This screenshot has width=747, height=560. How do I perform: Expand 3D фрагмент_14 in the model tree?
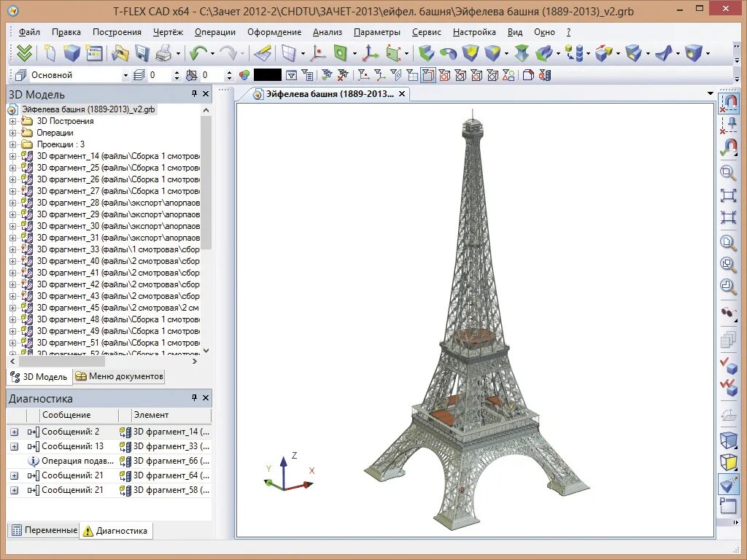(13, 156)
